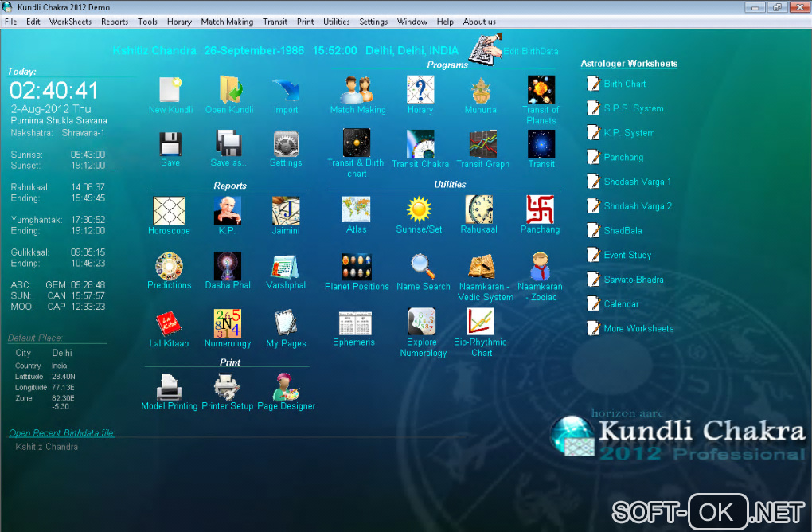Open Kundli folder icon
The height and width of the screenshot is (532, 812).
coord(229,90)
